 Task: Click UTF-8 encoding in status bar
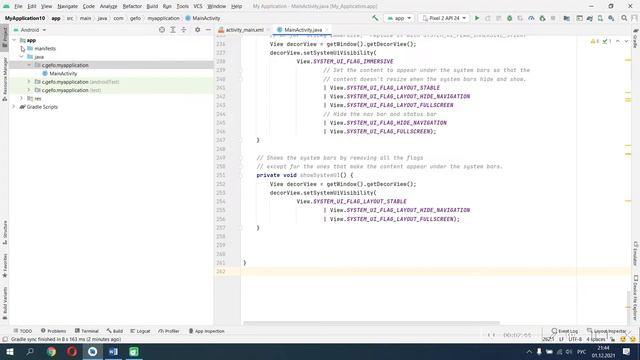tap(575, 339)
